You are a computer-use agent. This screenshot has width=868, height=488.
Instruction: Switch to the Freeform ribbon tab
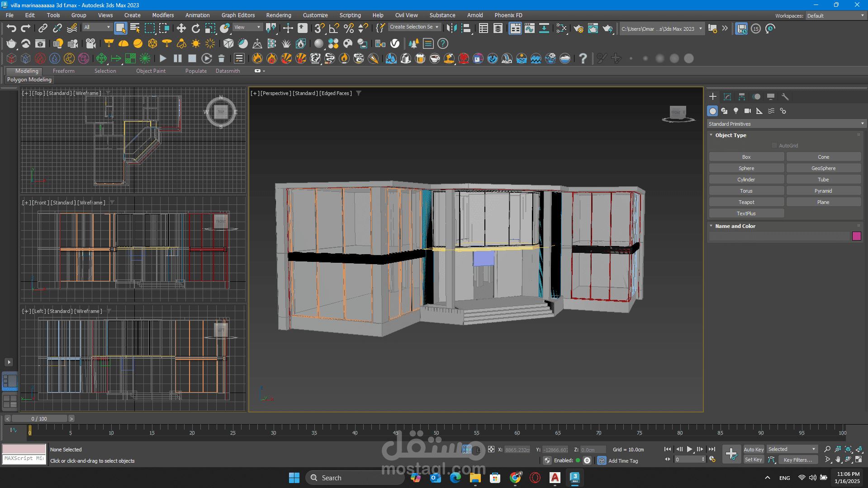point(63,71)
